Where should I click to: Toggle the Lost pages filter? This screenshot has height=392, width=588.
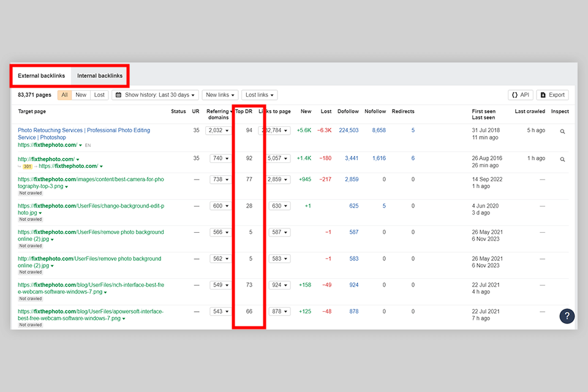99,95
